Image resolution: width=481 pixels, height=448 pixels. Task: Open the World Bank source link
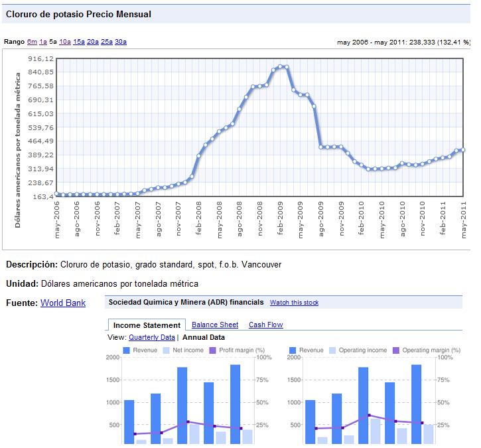pyautogui.click(x=63, y=303)
